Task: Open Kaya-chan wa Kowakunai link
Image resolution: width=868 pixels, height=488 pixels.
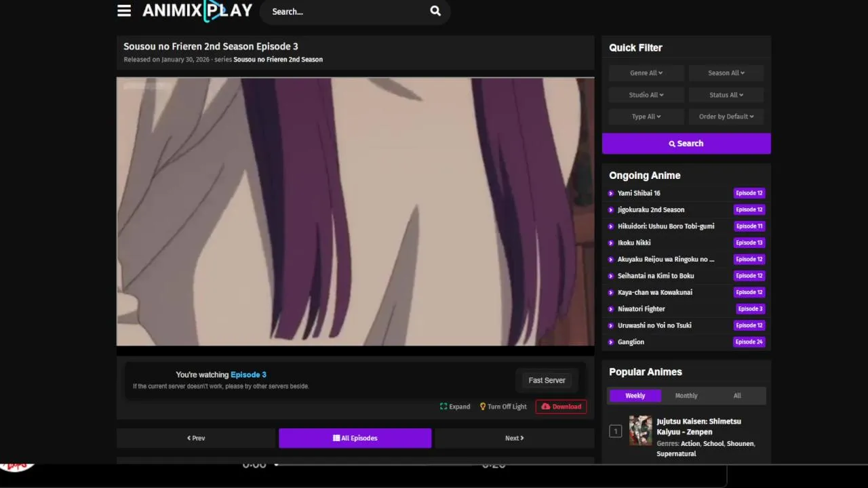Action: coord(655,292)
